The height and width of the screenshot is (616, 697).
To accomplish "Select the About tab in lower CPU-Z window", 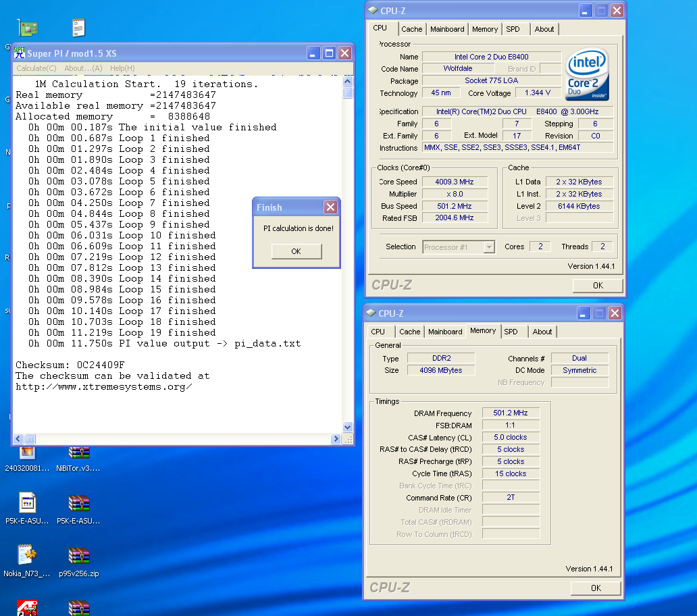I will click(542, 332).
